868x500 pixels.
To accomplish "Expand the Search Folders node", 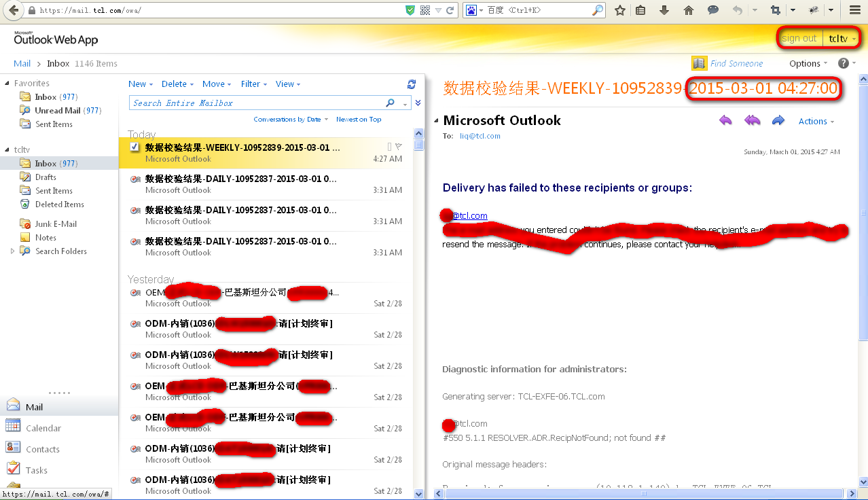I will 12,251.
